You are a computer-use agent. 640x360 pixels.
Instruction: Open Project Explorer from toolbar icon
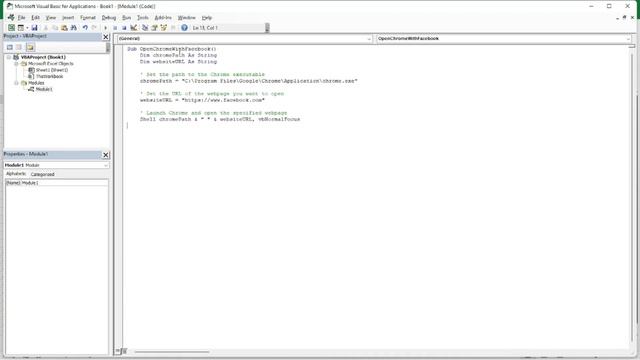[x=145, y=28]
